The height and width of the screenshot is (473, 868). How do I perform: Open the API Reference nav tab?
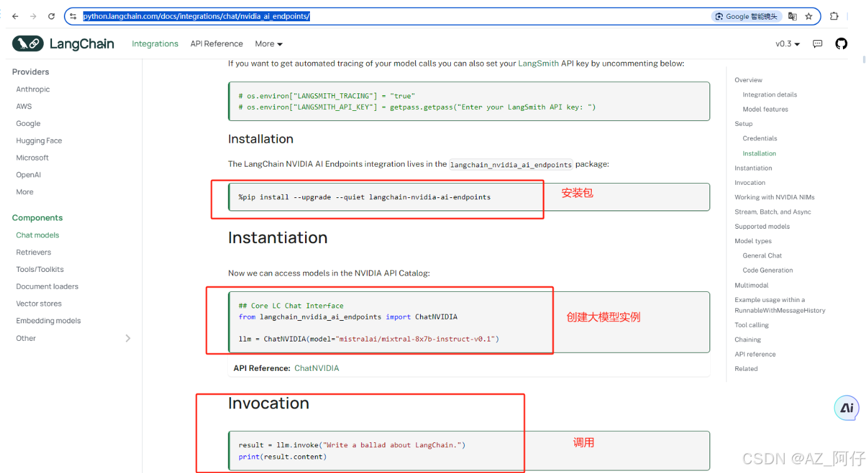(x=217, y=44)
